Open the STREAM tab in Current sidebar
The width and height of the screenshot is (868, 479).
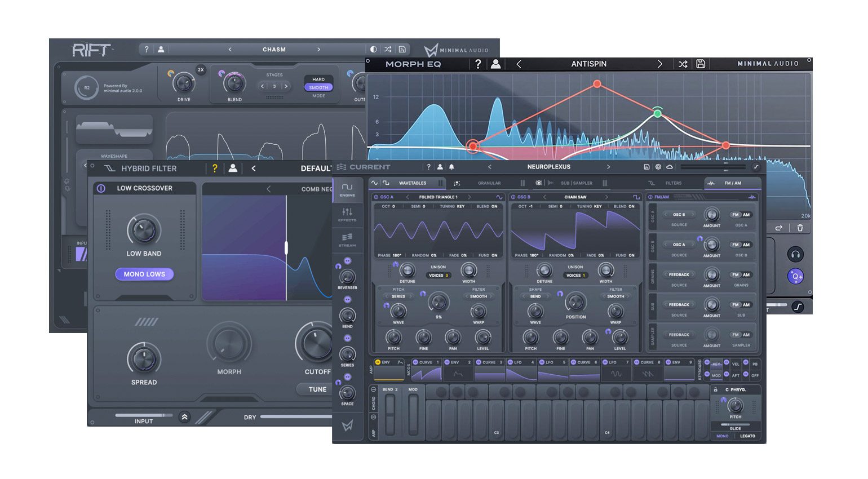(x=347, y=239)
